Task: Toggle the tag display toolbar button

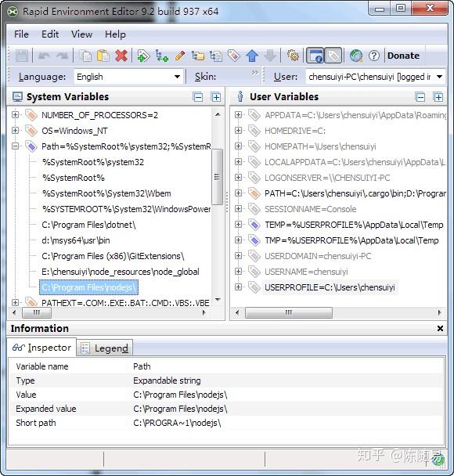Action: click(x=333, y=56)
